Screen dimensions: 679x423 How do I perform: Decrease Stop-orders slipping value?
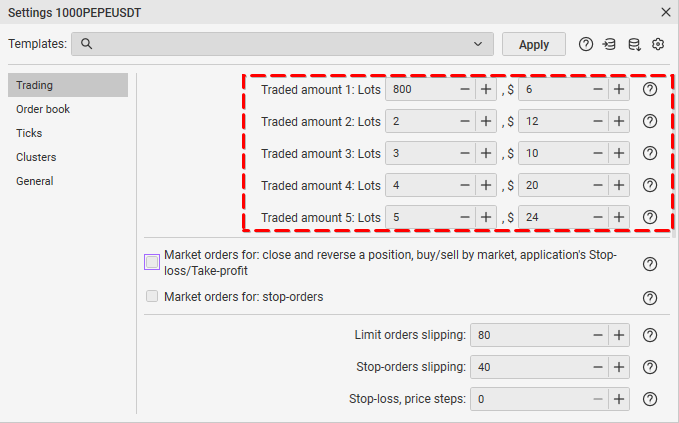click(x=598, y=367)
